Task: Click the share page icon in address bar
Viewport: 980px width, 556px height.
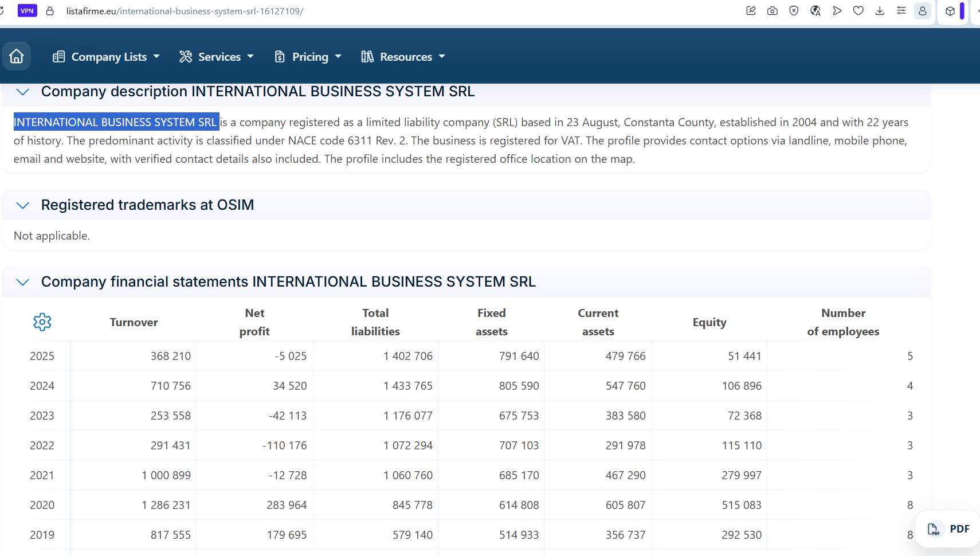Action: pyautogui.click(x=751, y=11)
